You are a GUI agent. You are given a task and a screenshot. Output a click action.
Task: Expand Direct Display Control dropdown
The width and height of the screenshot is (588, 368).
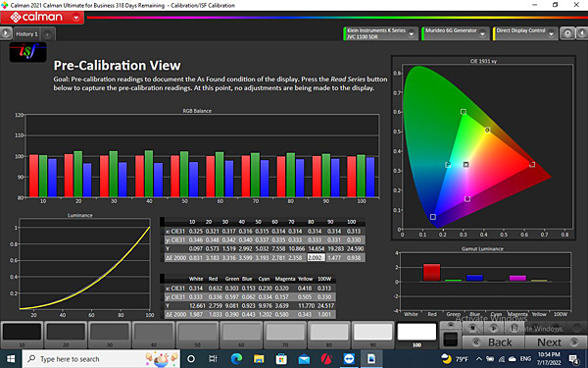pyautogui.click(x=525, y=33)
